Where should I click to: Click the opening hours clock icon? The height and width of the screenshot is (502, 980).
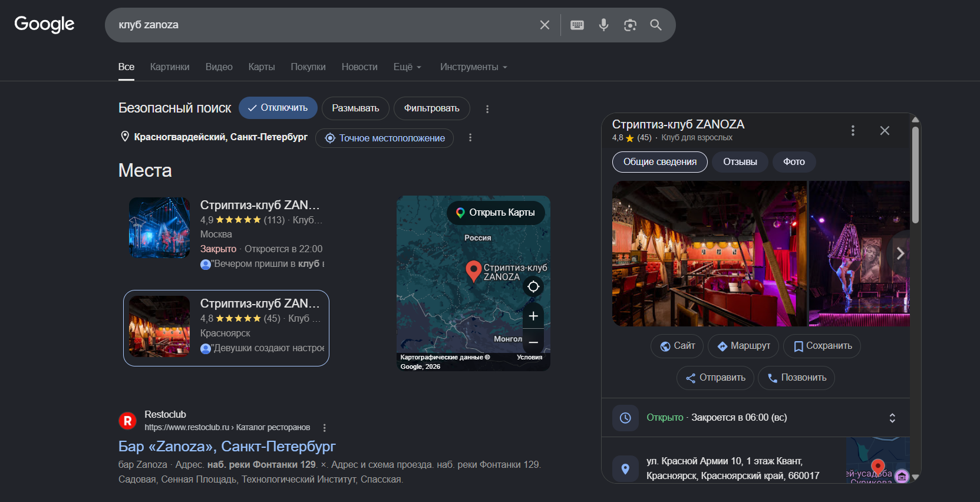click(x=625, y=418)
